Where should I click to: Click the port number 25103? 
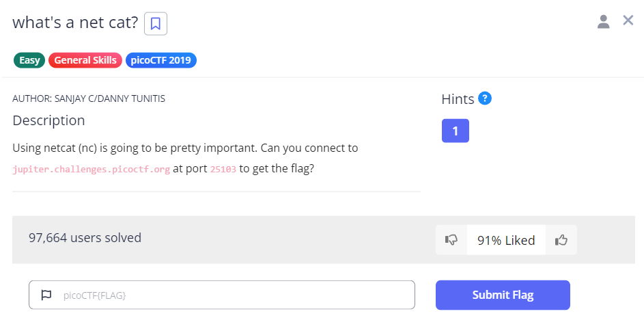(223, 170)
